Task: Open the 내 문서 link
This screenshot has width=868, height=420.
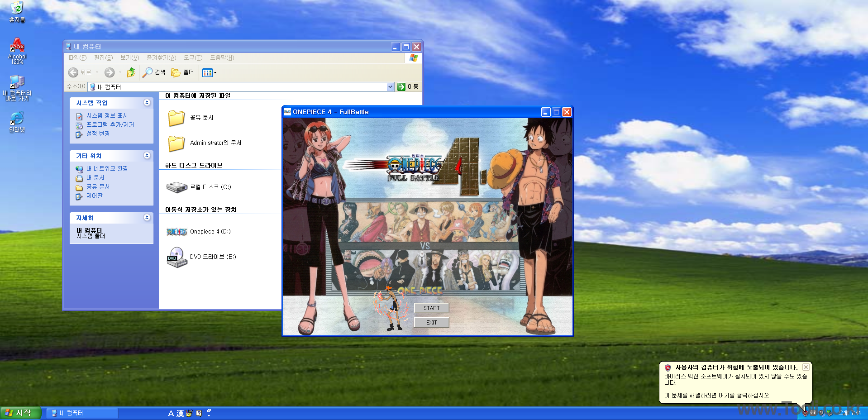Action: point(95,178)
